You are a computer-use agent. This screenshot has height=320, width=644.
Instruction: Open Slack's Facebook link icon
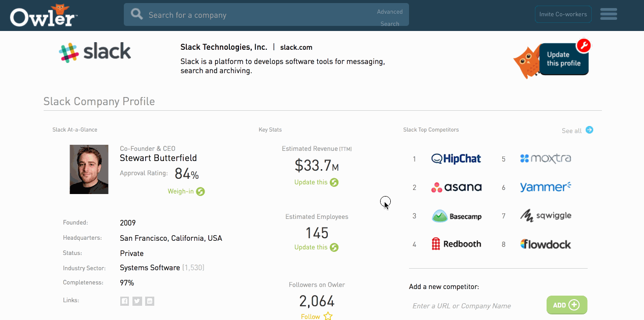(124, 301)
